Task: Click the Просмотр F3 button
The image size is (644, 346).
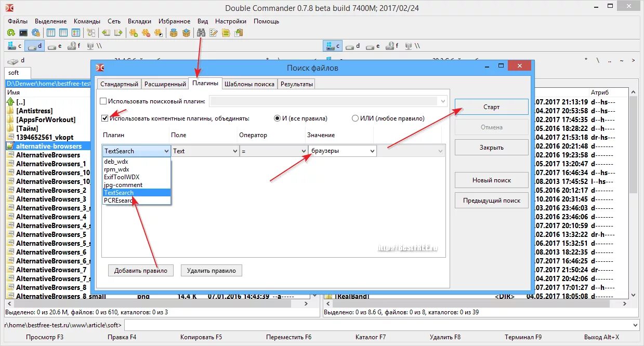Action: pos(45,337)
